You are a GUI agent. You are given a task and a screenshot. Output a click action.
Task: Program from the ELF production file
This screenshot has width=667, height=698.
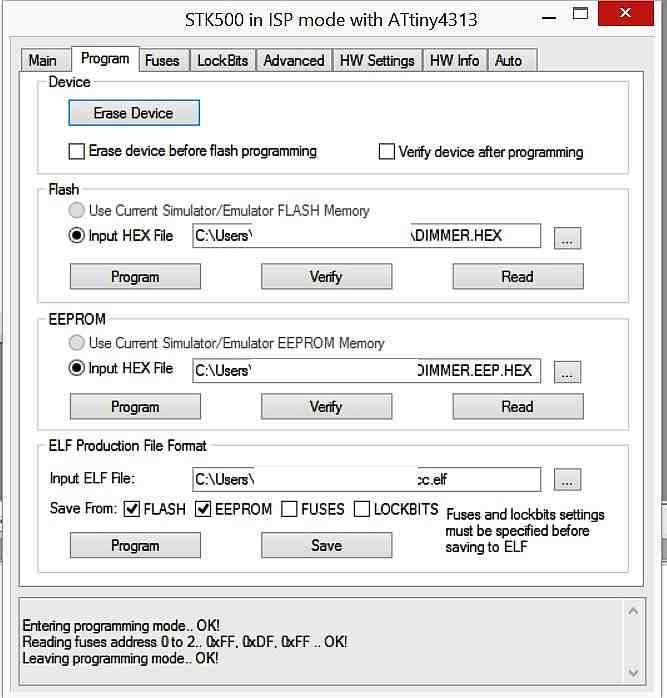pos(135,545)
